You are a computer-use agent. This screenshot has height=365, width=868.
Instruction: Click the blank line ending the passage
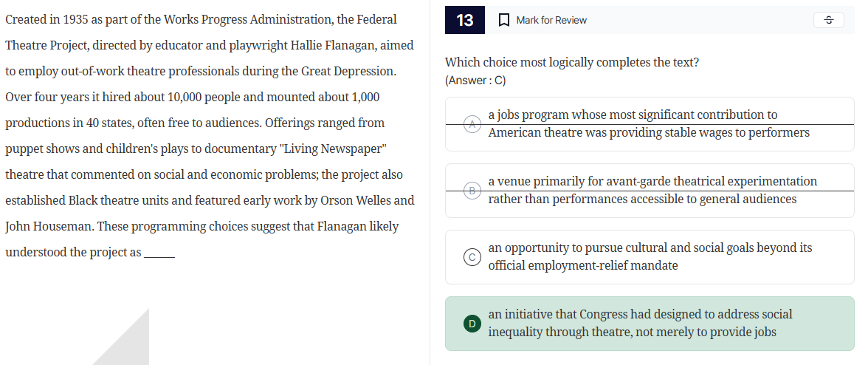click(x=159, y=253)
